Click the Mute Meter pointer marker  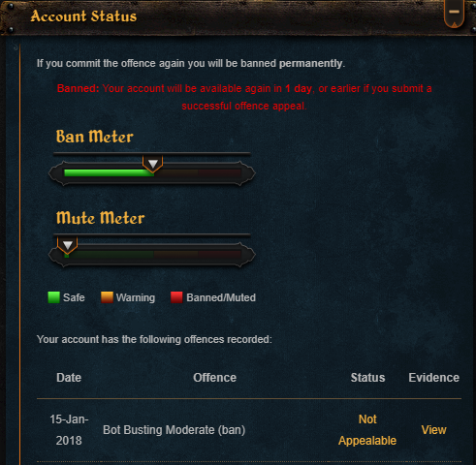click(x=68, y=245)
